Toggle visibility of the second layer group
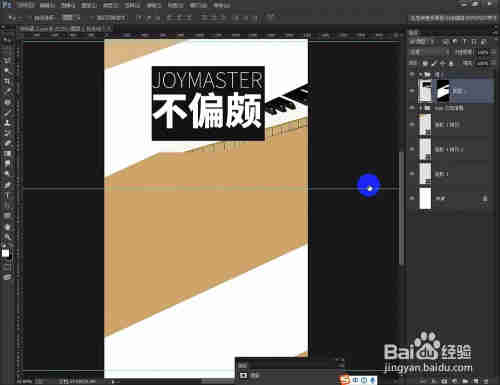This screenshot has height=385, width=500. 412,108
